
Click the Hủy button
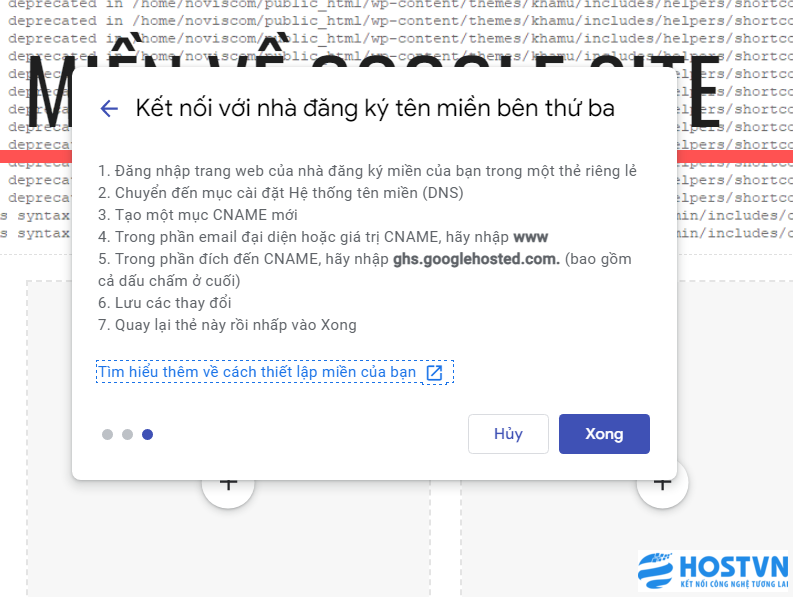pos(508,434)
